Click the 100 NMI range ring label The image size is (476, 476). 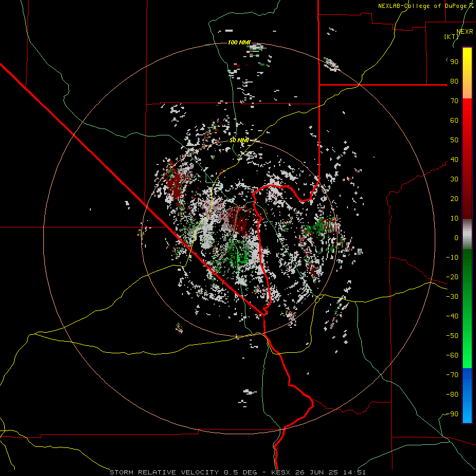pos(239,42)
